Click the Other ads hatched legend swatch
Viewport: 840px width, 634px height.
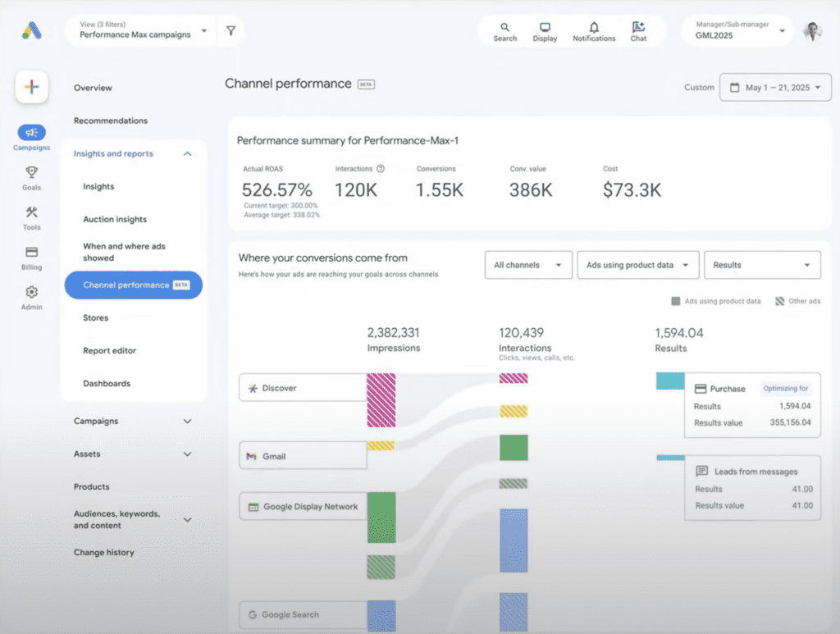point(779,301)
